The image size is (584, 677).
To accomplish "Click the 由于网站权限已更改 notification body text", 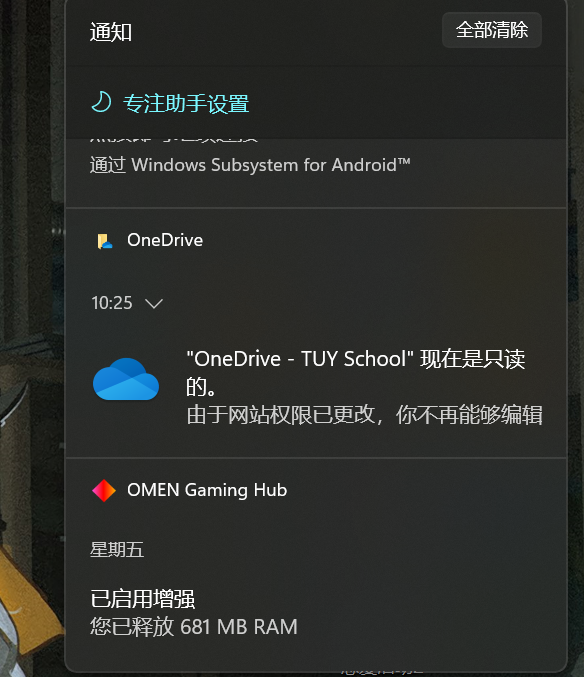I will click(364, 414).
